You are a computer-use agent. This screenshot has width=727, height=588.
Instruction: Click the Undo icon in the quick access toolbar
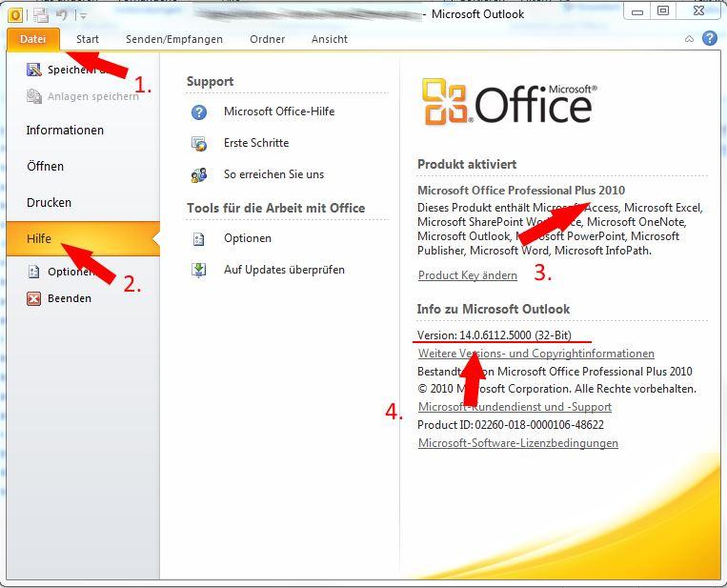pos(62,15)
